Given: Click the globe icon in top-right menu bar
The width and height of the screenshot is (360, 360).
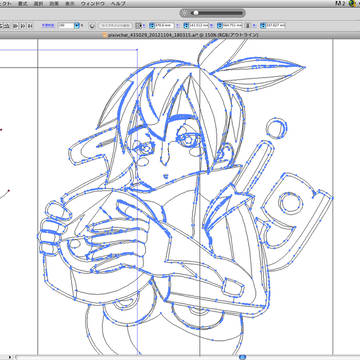Looking at the screenshot, I should click(x=351, y=4).
